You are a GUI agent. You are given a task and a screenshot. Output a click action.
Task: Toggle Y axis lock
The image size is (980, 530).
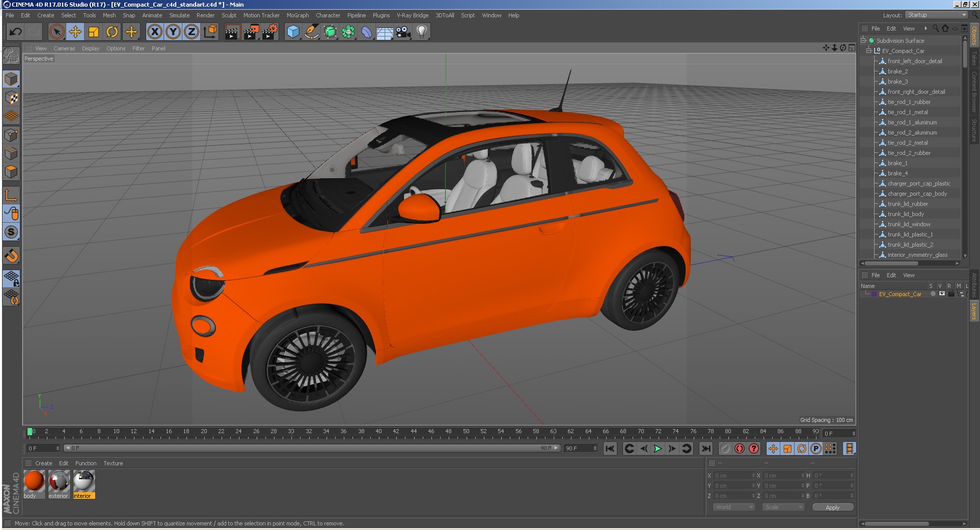point(173,32)
